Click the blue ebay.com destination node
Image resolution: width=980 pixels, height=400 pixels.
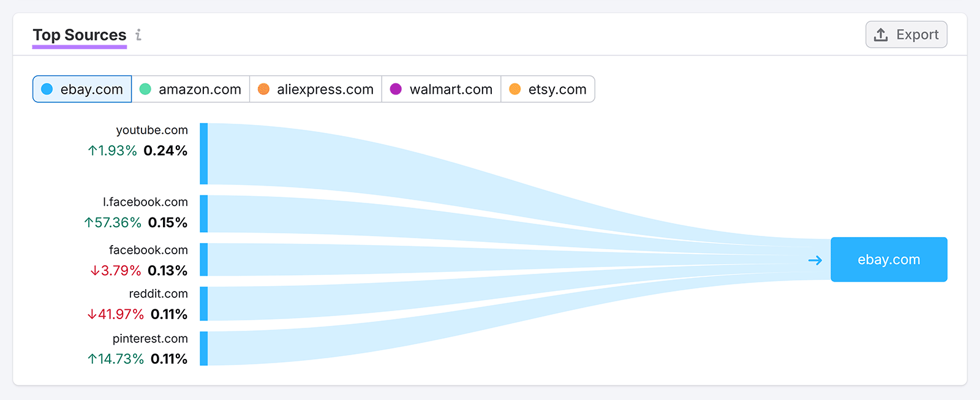[x=889, y=260]
